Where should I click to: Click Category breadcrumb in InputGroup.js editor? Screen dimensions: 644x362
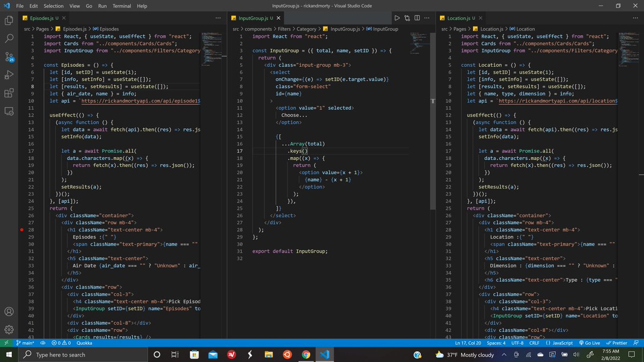[x=306, y=29]
